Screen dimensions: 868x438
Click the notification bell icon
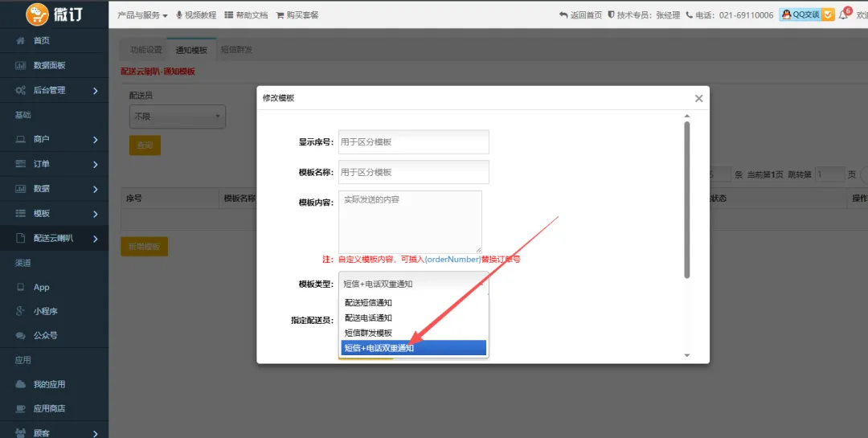[x=843, y=15]
